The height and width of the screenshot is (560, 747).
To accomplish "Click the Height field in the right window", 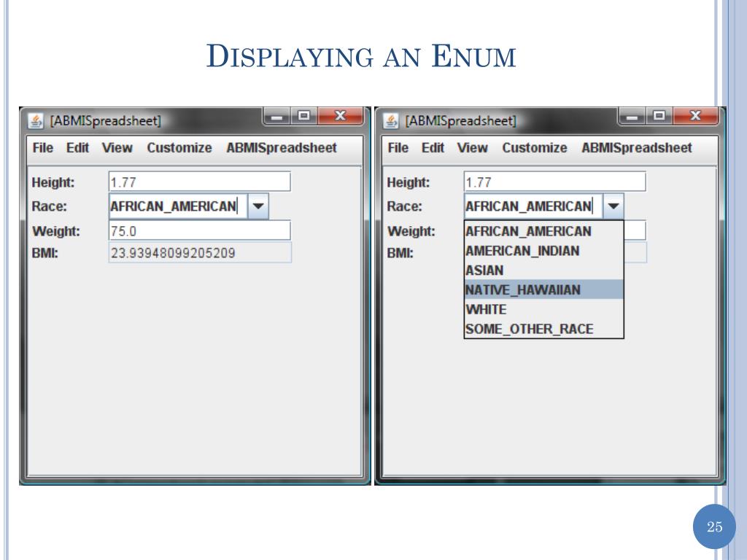I will pos(555,182).
